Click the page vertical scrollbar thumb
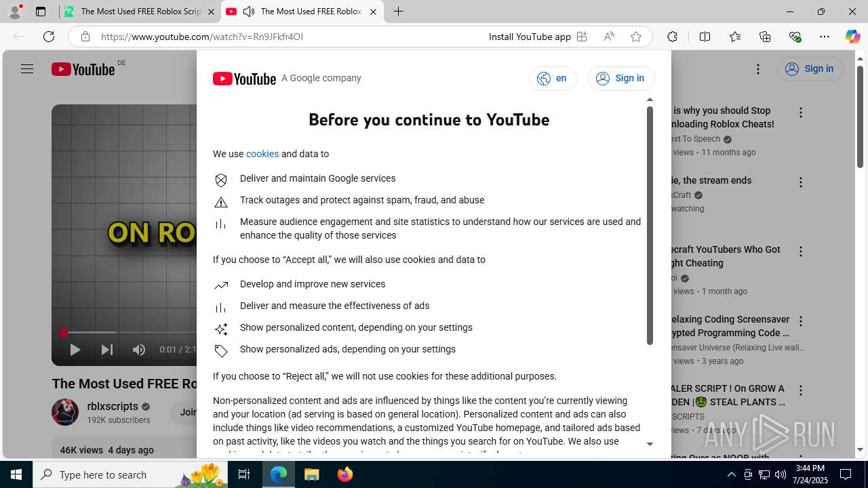The width and height of the screenshot is (868, 488). click(x=860, y=117)
